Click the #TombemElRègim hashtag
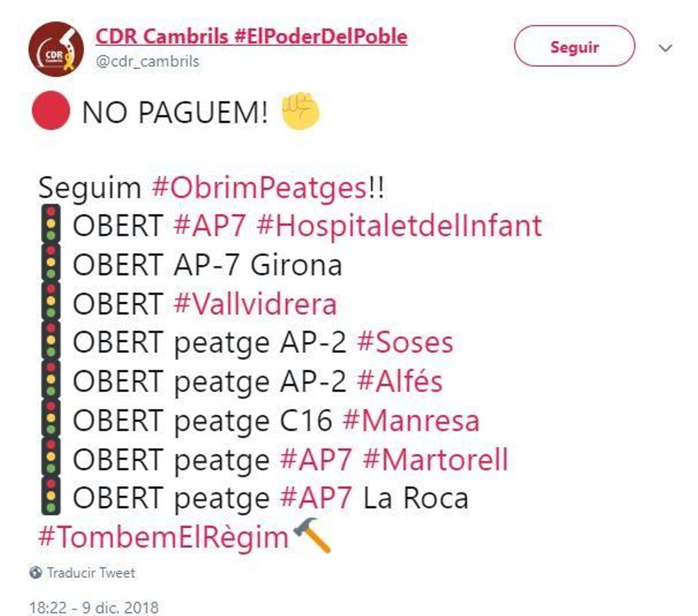 [x=164, y=537]
